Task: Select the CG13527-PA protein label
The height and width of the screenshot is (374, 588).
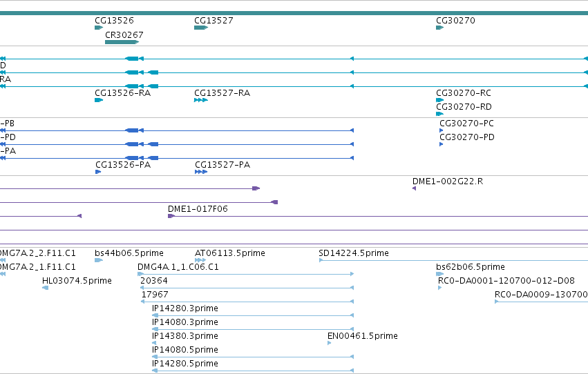Action: pos(222,165)
